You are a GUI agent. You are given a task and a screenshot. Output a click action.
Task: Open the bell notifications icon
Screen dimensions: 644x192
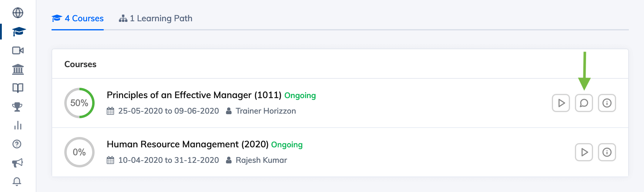coord(17,181)
